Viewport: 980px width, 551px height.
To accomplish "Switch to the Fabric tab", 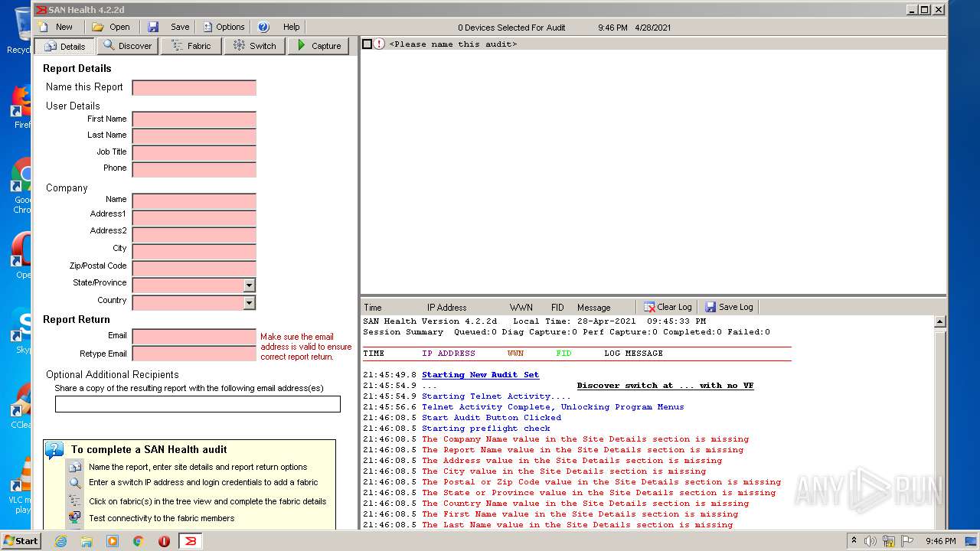I will [x=191, y=46].
